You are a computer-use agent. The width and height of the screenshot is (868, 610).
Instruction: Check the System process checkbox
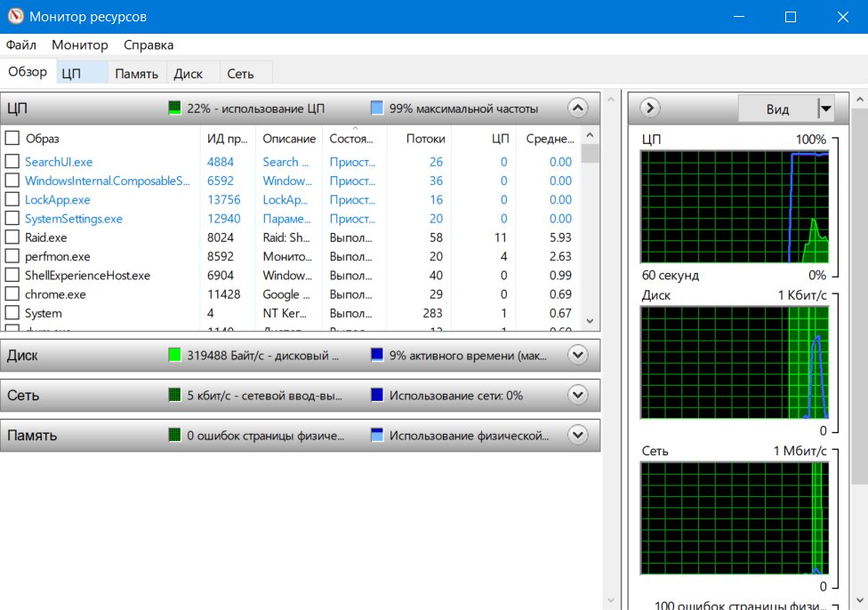pos(12,312)
